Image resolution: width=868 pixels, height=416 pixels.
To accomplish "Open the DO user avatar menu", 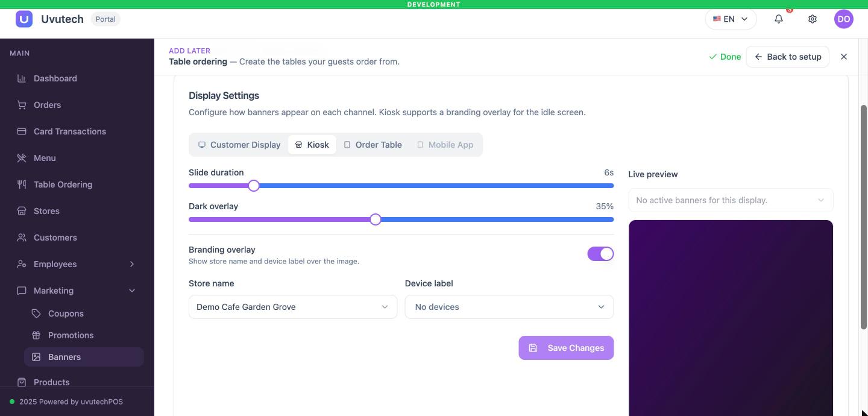I will coord(844,19).
